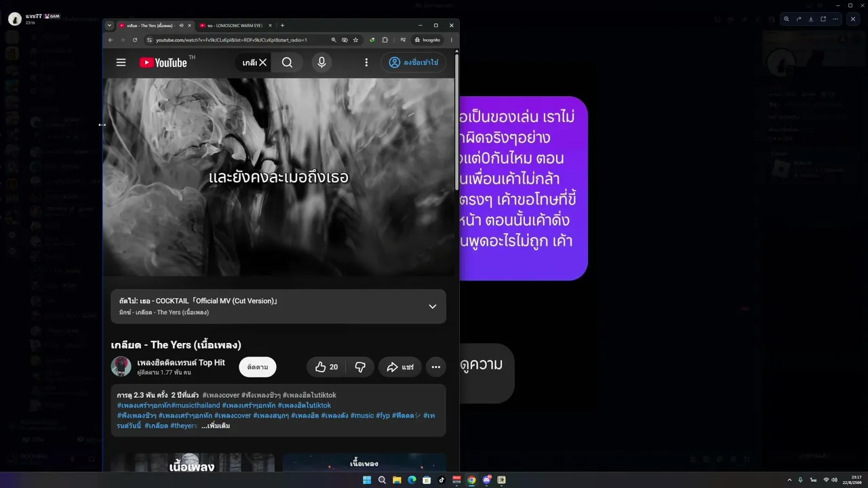Expand the up-next playlist panel chevron
The height and width of the screenshot is (488, 868).
coord(433,306)
